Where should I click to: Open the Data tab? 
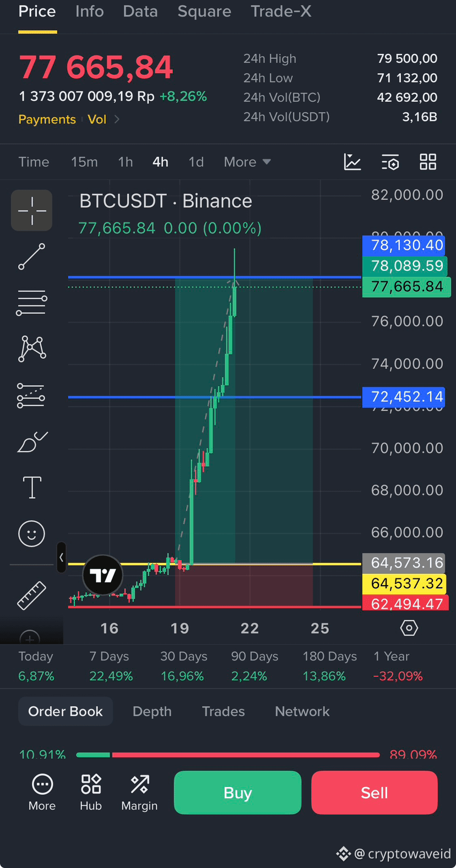tap(140, 12)
